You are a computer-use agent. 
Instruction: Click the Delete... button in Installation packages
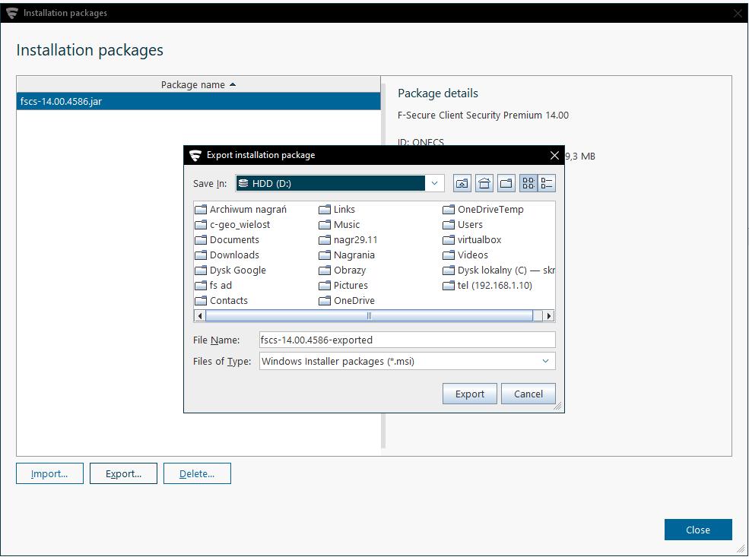coord(197,473)
